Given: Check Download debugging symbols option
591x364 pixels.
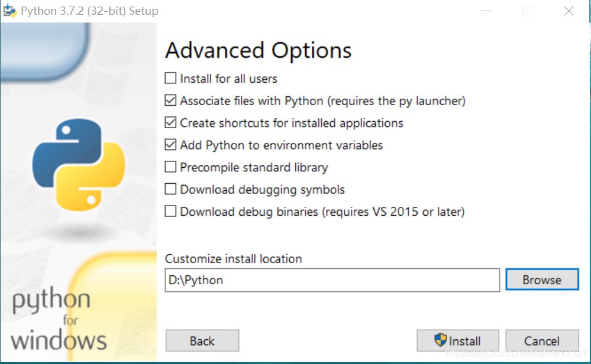Looking at the screenshot, I should point(170,189).
